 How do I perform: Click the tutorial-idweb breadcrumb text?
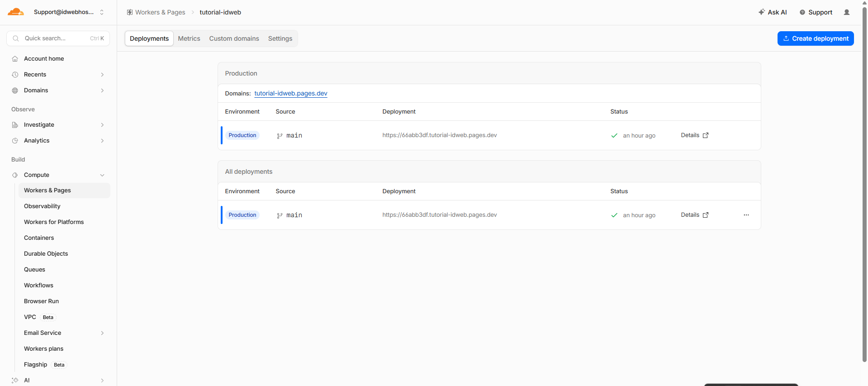pos(220,12)
